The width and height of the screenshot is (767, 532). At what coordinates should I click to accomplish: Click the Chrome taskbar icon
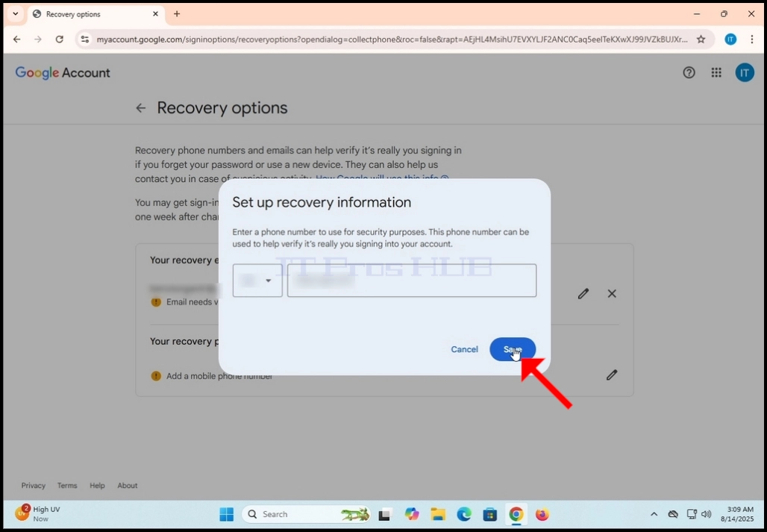(x=516, y=514)
